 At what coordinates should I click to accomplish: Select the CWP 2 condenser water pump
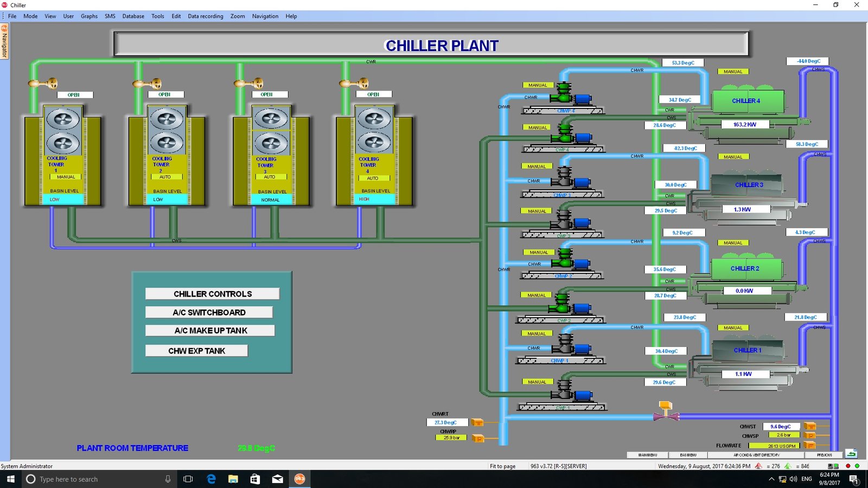point(570,305)
